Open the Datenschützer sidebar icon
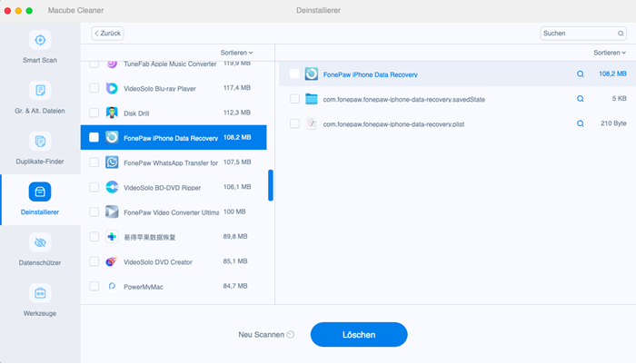 pos(40,242)
